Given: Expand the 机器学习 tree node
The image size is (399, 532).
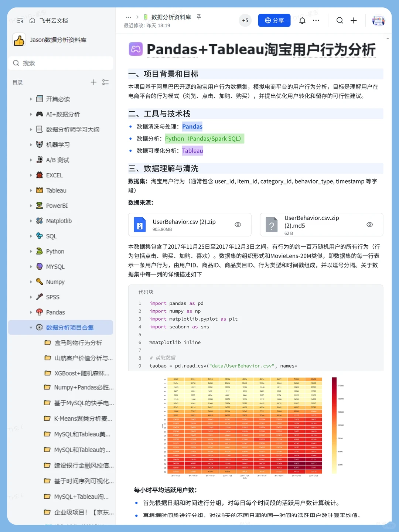Looking at the screenshot, I should click(x=31, y=145).
